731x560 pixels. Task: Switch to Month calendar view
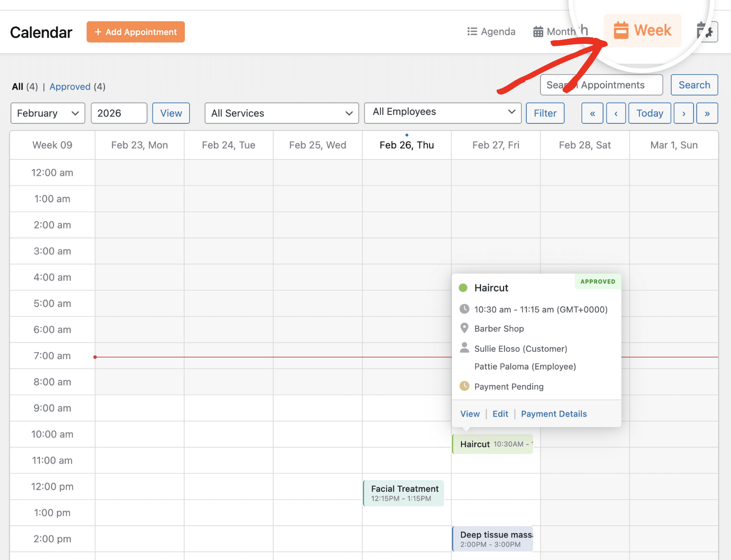555,32
